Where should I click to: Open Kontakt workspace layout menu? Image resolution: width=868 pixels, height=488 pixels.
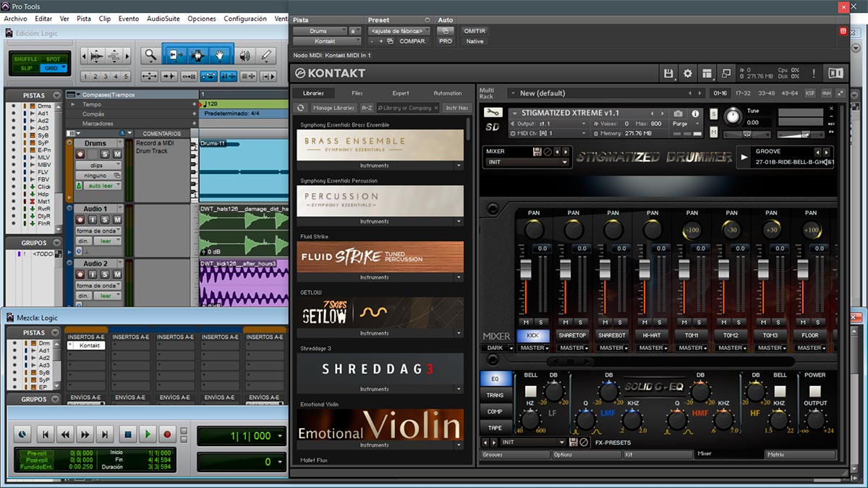point(707,73)
